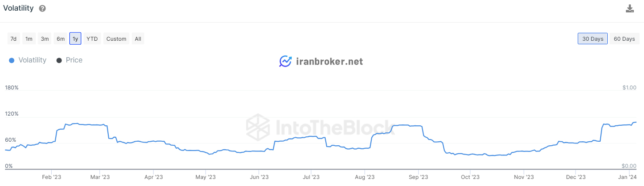Click the download chart icon
Screen dimensions: 644x186
point(630,8)
